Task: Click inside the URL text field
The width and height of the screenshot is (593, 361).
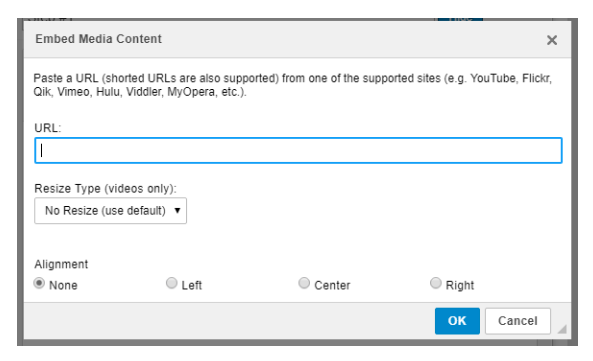Action: click(x=298, y=150)
